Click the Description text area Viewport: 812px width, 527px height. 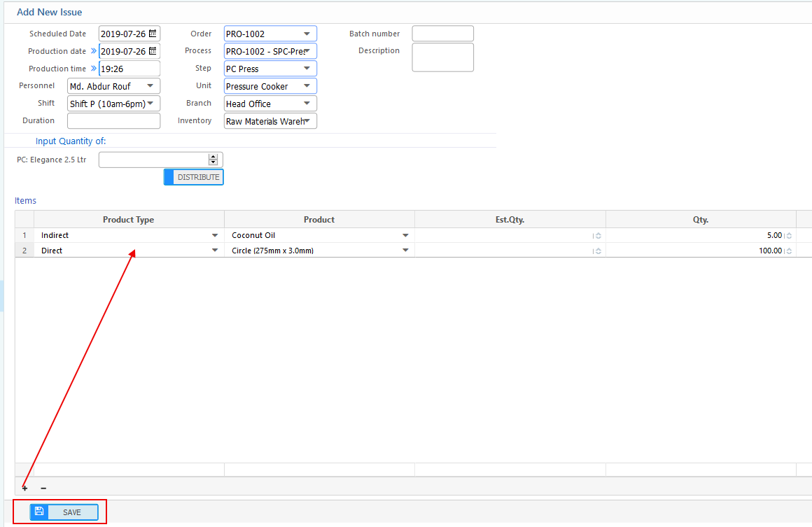click(x=442, y=57)
